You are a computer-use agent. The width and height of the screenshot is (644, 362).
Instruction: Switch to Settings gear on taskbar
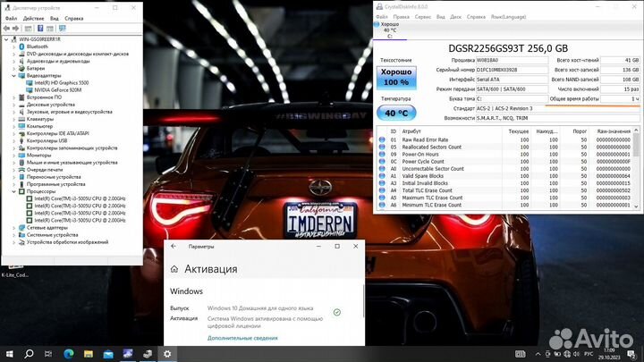click(167, 353)
